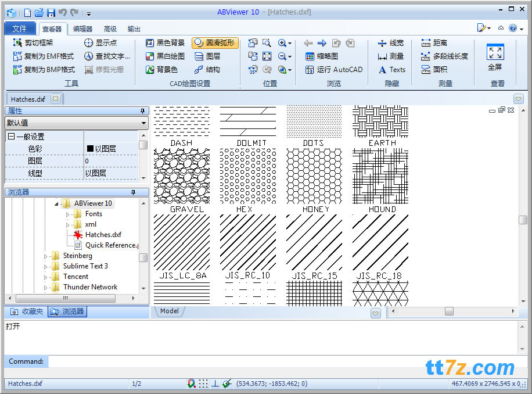Toggle 圆滑弧形 smooth arcs option
Image resolution: width=532 pixels, height=394 pixels.
[x=215, y=43]
